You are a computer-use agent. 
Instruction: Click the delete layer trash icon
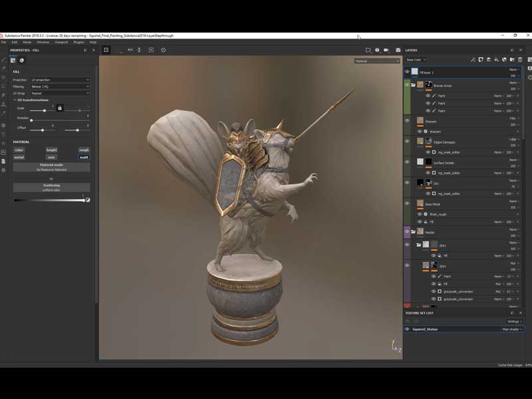pos(520,59)
